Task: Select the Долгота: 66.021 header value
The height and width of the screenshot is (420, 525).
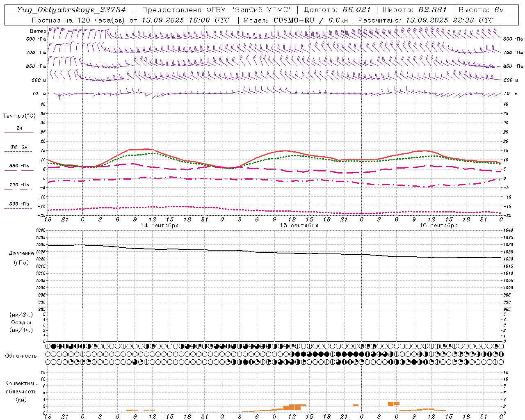Action: click(337, 10)
